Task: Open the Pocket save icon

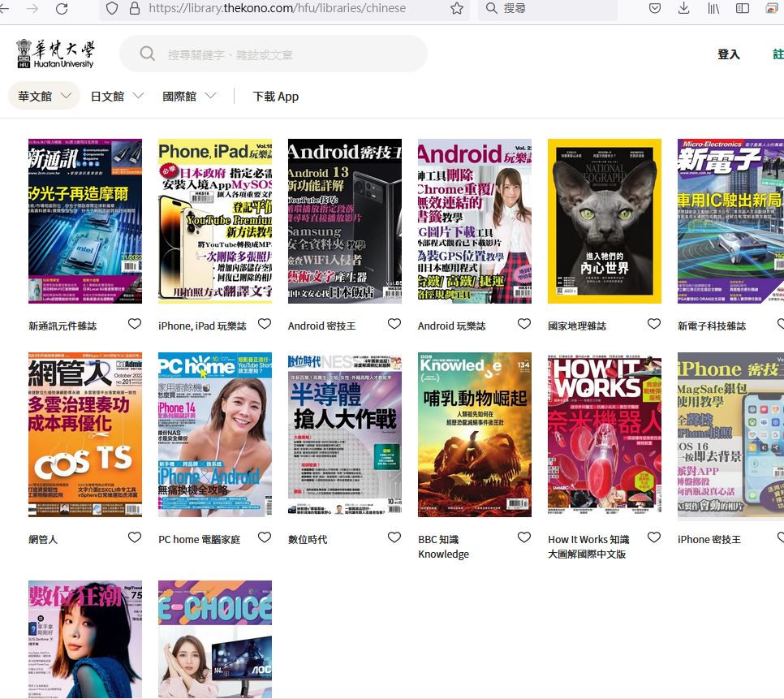Action: click(x=654, y=8)
